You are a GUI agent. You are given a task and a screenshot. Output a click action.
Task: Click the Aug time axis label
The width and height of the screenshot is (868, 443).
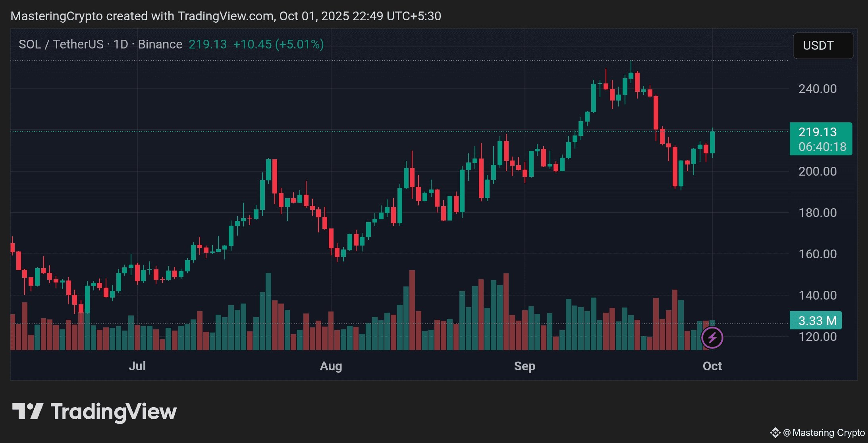click(331, 366)
